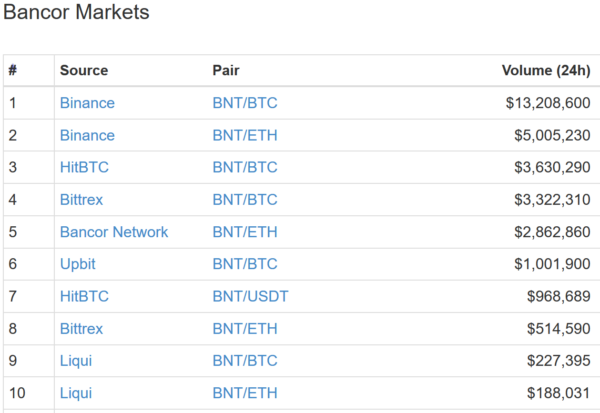This screenshot has height=413, width=600.
Task: Open the BNT/BTC pair in row 3
Action: point(245,167)
